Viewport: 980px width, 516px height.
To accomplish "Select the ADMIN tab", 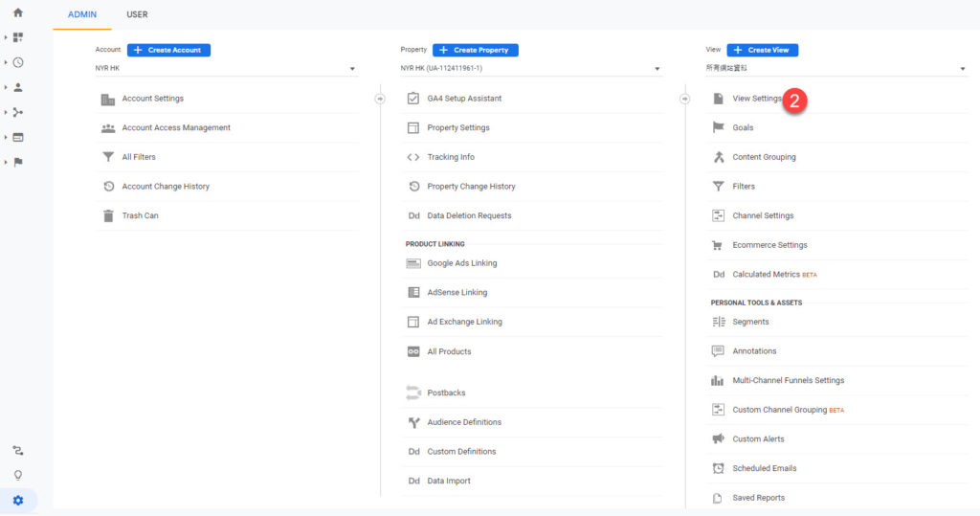I will (82, 14).
